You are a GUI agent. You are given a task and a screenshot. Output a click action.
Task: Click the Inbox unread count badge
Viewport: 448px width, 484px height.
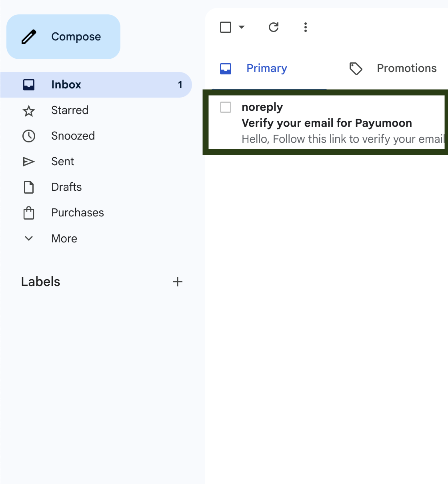coord(180,85)
